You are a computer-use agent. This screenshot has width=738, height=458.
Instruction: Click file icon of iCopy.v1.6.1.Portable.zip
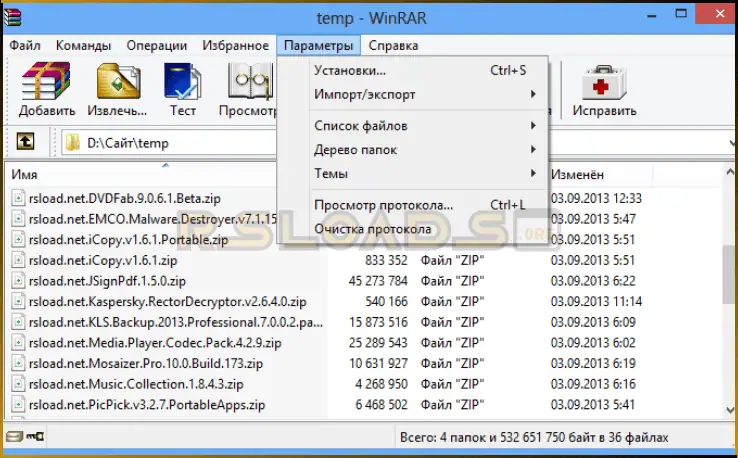[x=18, y=240]
